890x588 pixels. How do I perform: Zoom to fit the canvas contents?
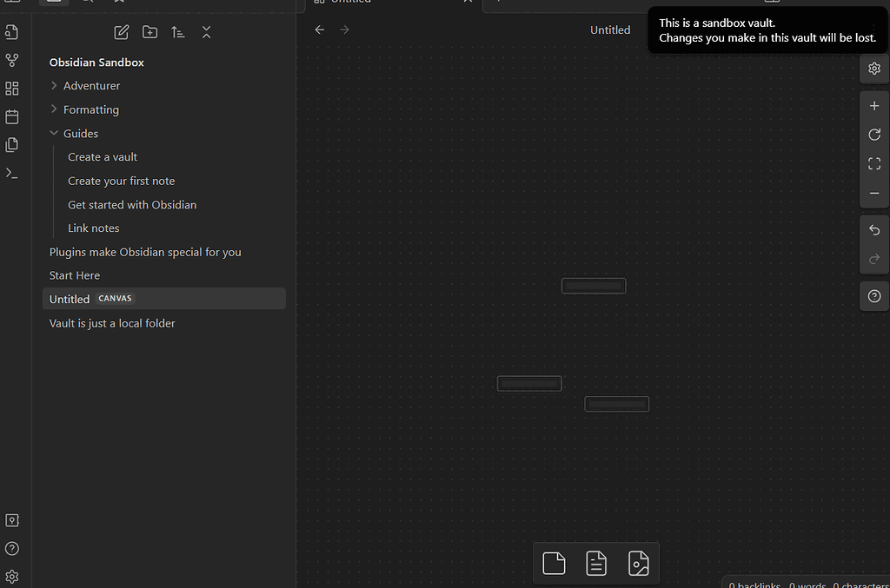click(x=874, y=163)
